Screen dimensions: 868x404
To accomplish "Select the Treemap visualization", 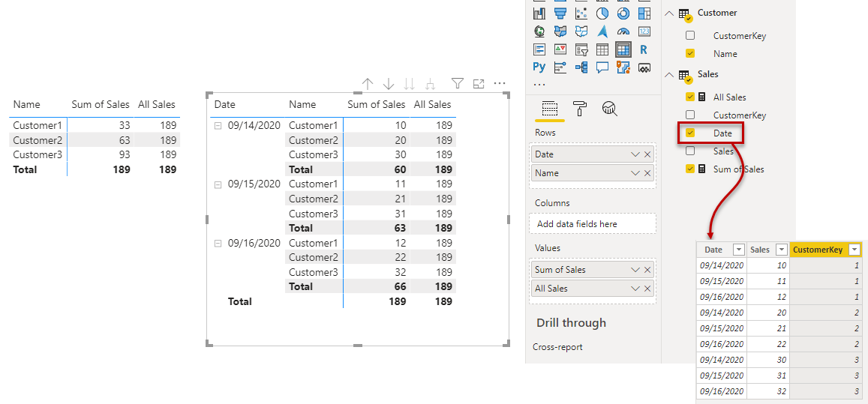I will (644, 13).
